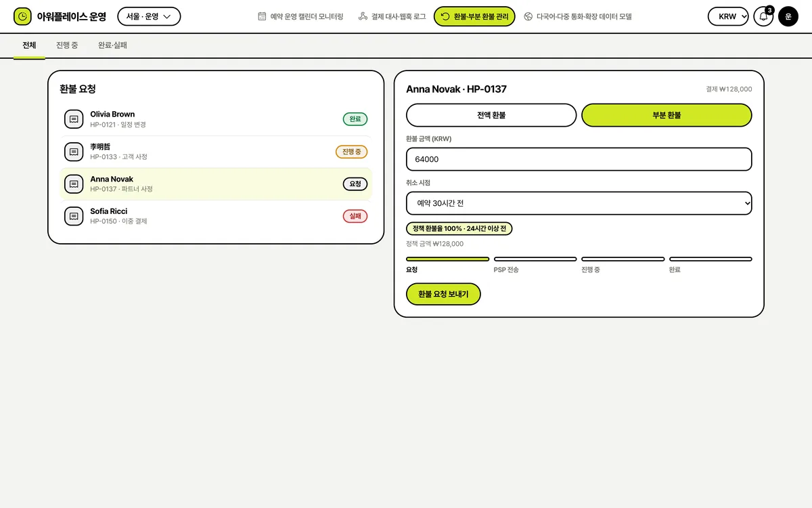Switch to the 전체 tab
Image resolution: width=812 pixels, height=508 pixels.
pyautogui.click(x=29, y=45)
